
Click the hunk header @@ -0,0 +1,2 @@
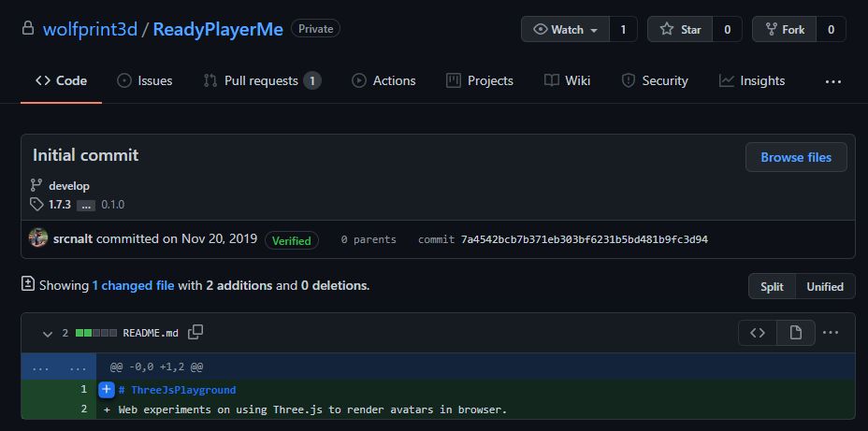tap(156, 366)
